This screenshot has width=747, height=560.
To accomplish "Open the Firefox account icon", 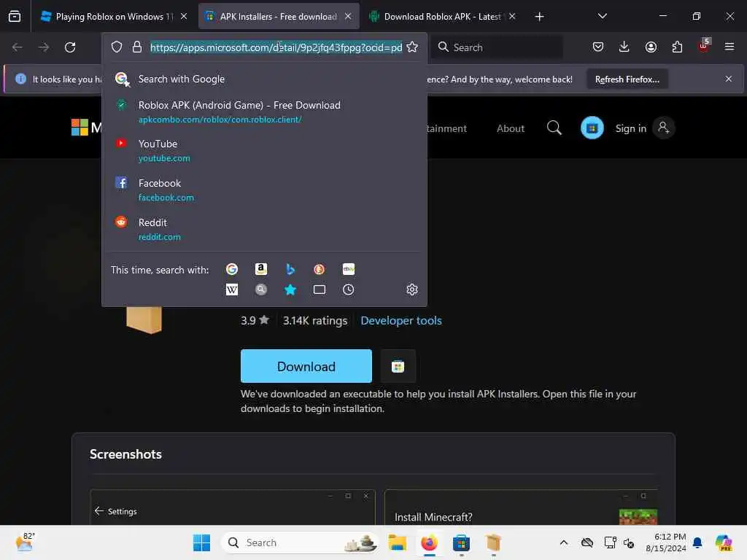I will point(651,47).
